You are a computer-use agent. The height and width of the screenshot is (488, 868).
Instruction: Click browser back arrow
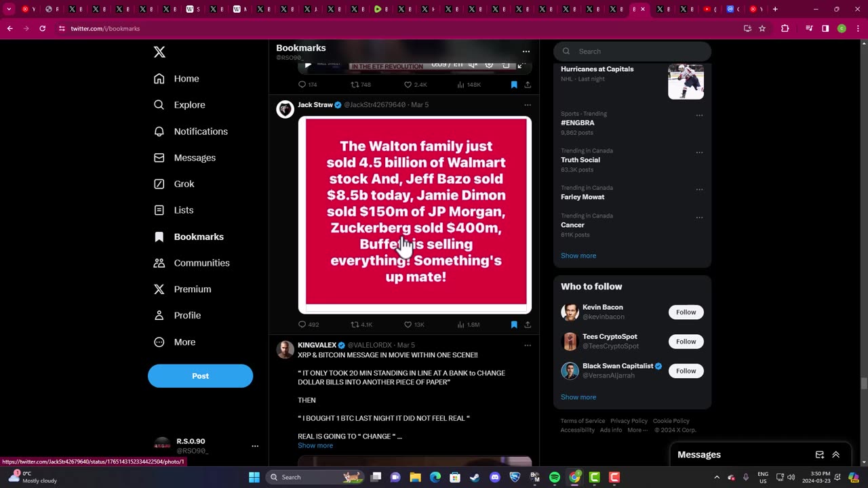pyautogui.click(x=9, y=28)
